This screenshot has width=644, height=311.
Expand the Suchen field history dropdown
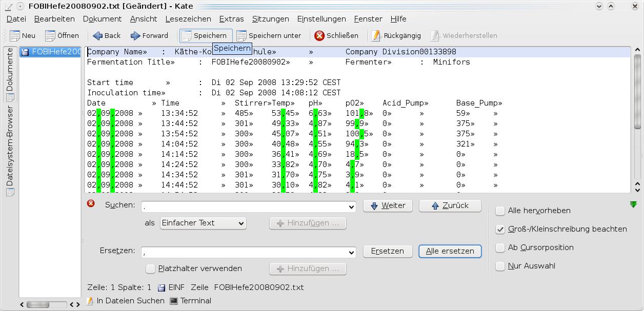(351, 207)
